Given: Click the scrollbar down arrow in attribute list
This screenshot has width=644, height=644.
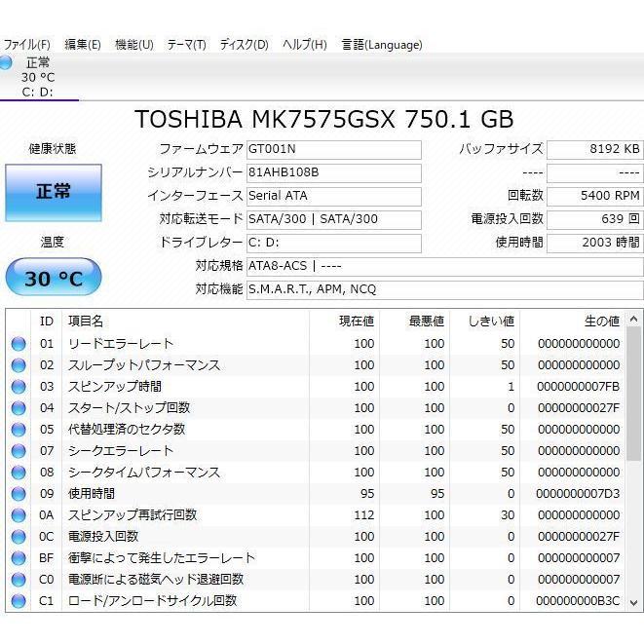Looking at the screenshot, I should pyautogui.click(x=633, y=603).
